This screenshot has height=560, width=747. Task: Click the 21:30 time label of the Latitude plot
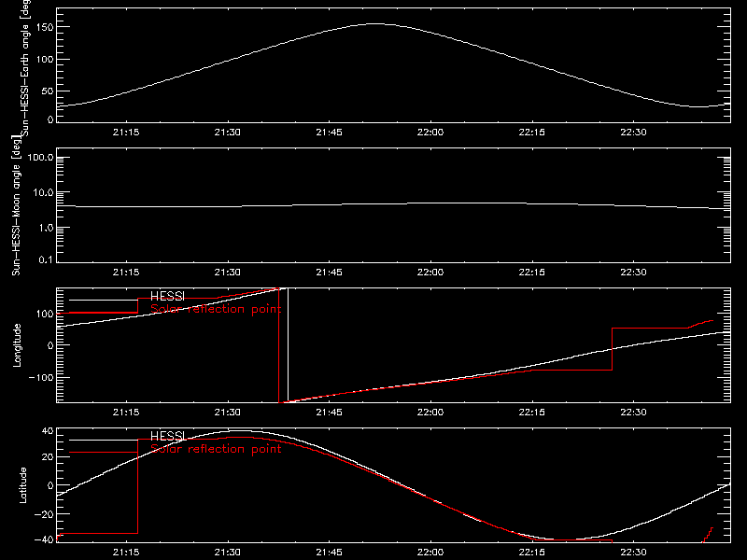click(x=228, y=553)
